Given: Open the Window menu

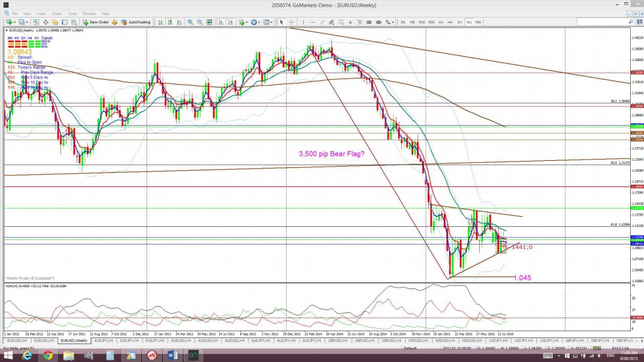Looking at the screenshot, I should 89,14.
